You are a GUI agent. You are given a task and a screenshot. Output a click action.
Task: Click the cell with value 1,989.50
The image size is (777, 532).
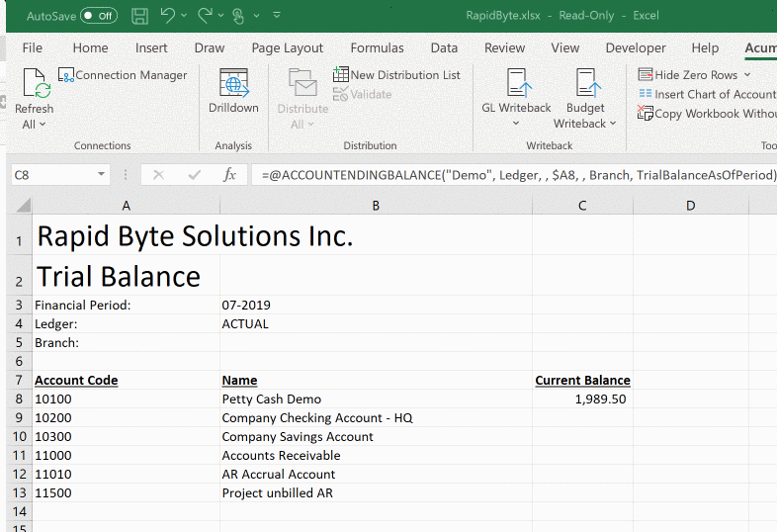click(x=583, y=399)
